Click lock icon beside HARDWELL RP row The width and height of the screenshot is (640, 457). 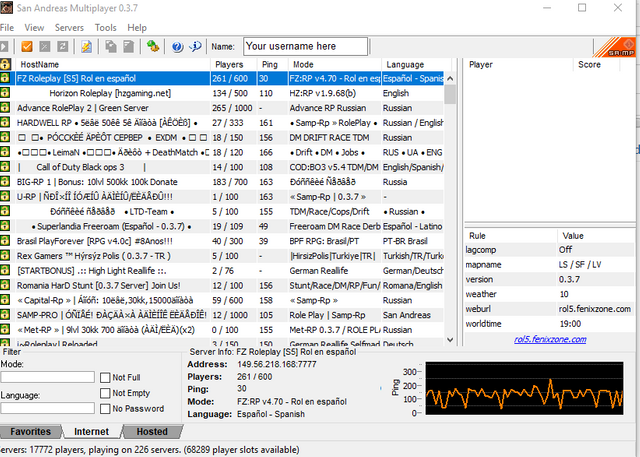[x=5, y=122]
